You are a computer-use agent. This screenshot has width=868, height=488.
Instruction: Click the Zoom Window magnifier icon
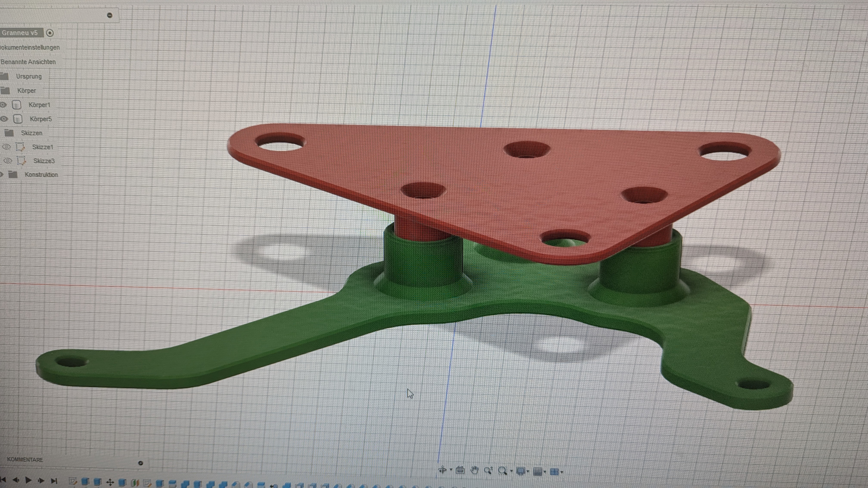click(x=502, y=471)
